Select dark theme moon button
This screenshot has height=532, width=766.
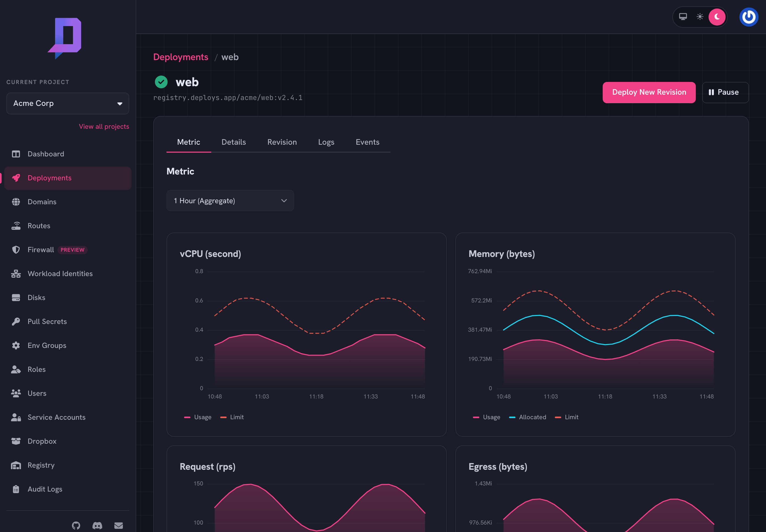(717, 17)
